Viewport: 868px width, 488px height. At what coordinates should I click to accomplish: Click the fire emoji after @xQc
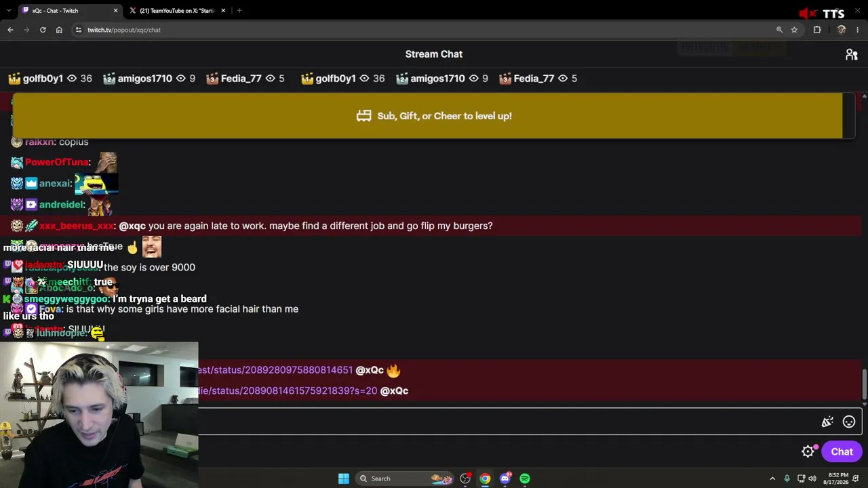pyautogui.click(x=393, y=370)
